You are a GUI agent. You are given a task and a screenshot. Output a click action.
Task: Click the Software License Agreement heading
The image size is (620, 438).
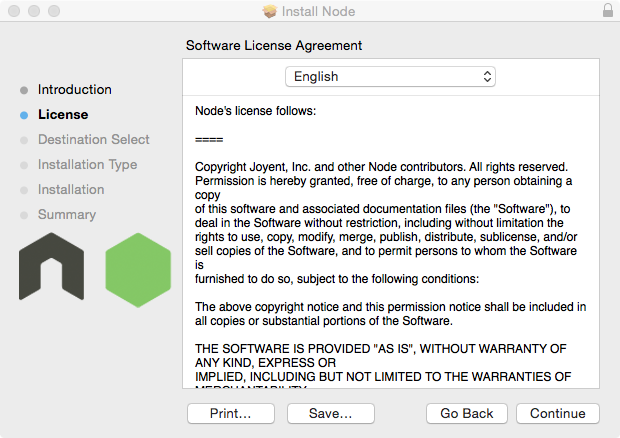(x=274, y=46)
